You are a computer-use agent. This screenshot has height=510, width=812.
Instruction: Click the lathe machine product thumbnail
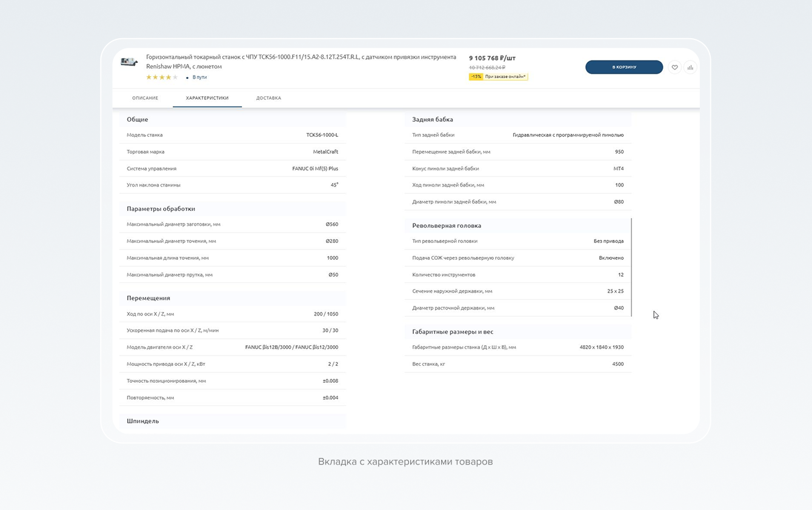click(129, 62)
